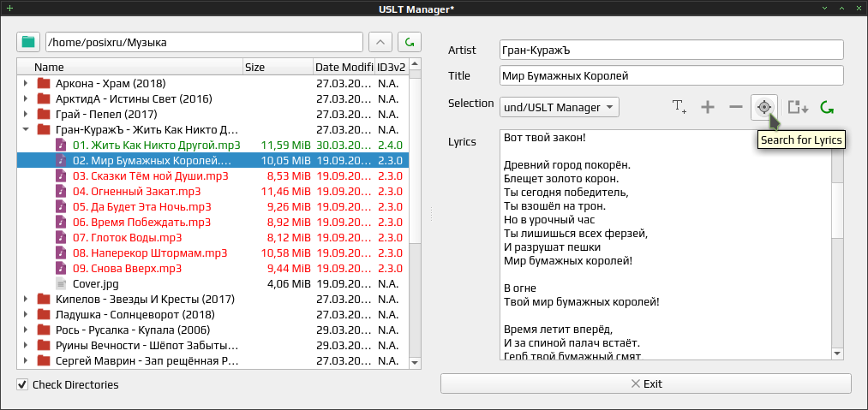Image resolution: width=868 pixels, height=410 pixels.
Task: Click file tree scrollbar up arrow
Action: [416, 63]
